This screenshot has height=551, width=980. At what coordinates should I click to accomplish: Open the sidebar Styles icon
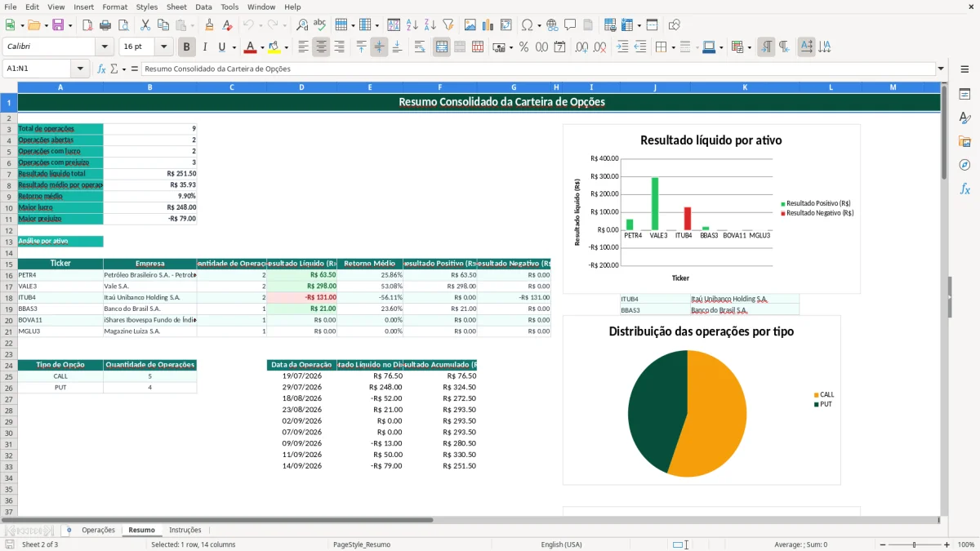coord(964,118)
